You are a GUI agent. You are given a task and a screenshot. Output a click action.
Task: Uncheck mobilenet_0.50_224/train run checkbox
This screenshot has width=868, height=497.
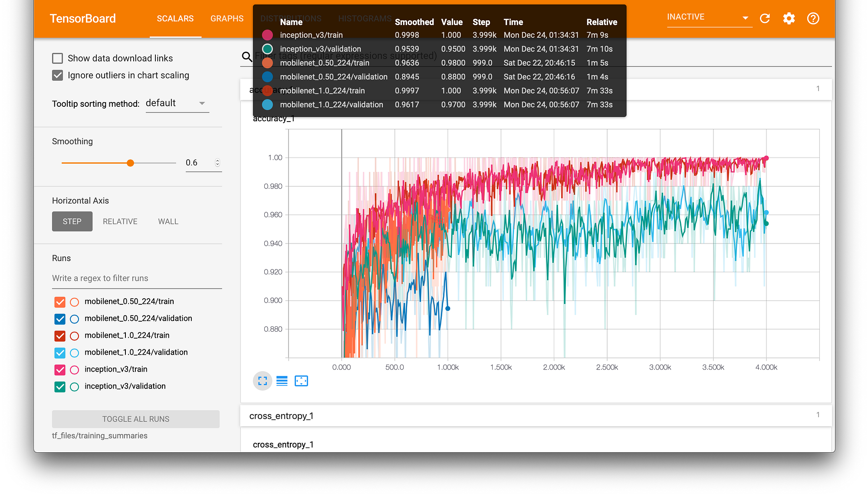click(60, 302)
